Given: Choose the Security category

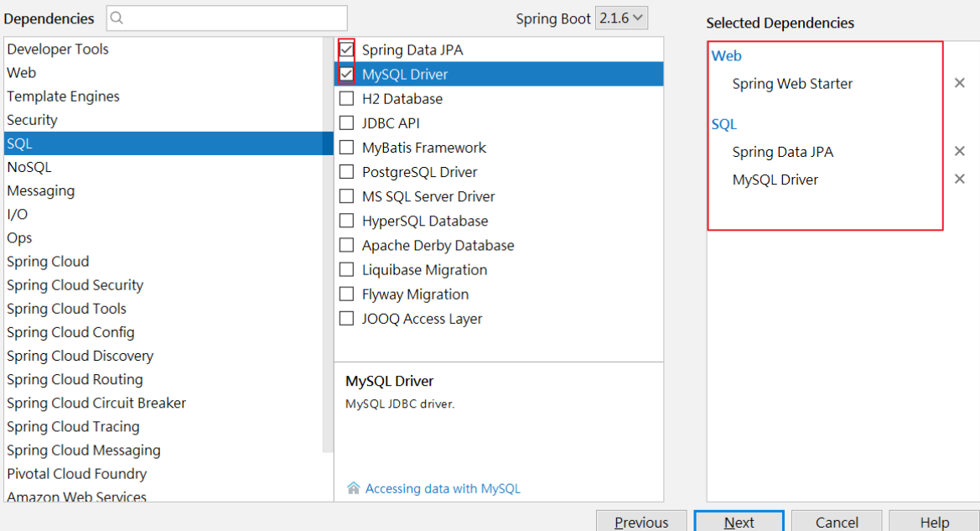Looking at the screenshot, I should click(x=163, y=120).
